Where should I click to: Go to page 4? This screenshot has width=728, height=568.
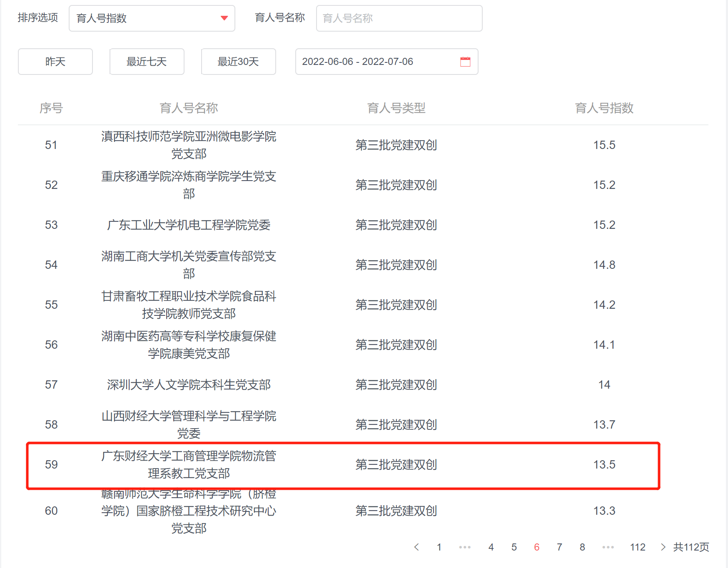pos(491,547)
